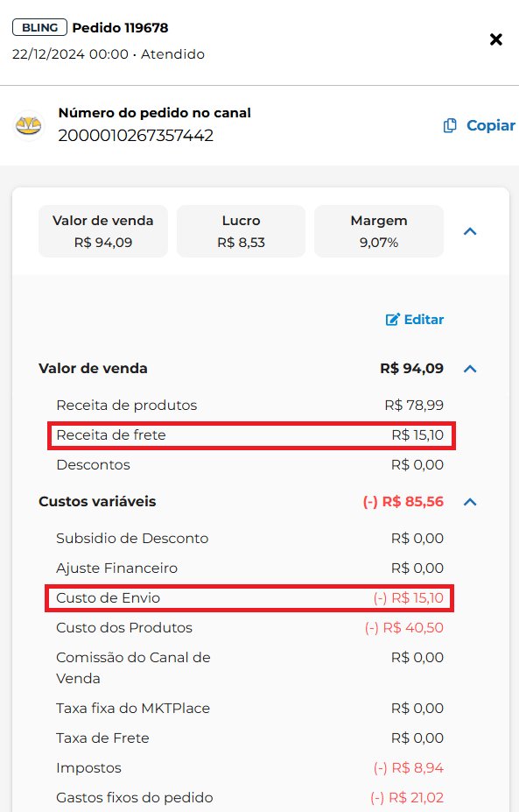Click the Receita de produtos amount

pyautogui.click(x=414, y=406)
